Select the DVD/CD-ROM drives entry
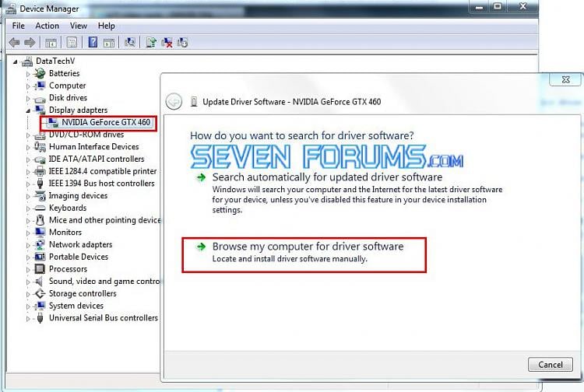 click(x=86, y=135)
